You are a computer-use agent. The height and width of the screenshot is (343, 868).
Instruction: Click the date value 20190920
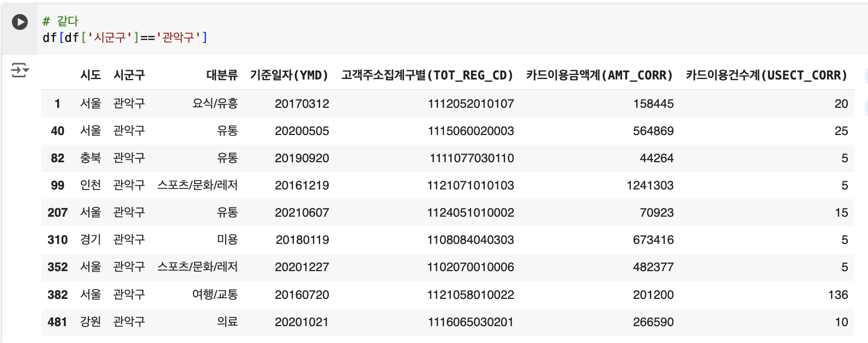click(x=302, y=158)
